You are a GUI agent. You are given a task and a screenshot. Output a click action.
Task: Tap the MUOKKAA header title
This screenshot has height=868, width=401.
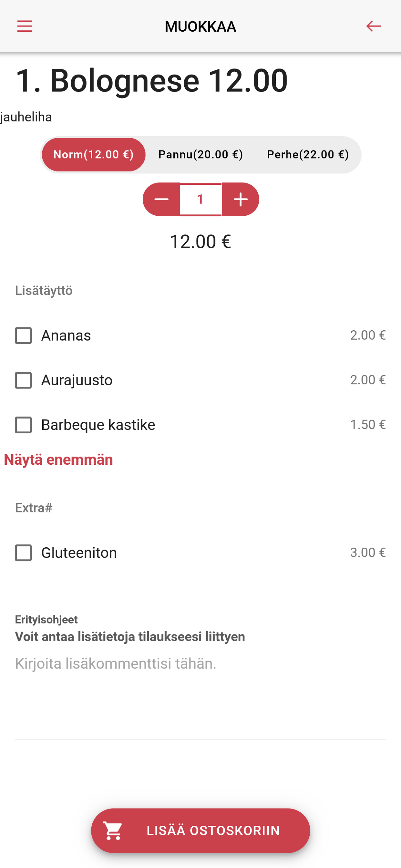pos(200,26)
